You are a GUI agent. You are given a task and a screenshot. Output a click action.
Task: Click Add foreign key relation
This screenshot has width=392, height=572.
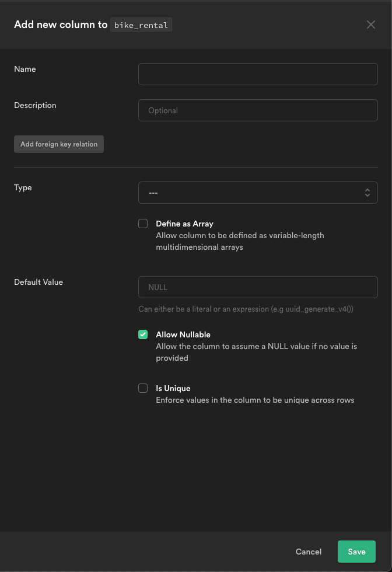click(x=58, y=144)
